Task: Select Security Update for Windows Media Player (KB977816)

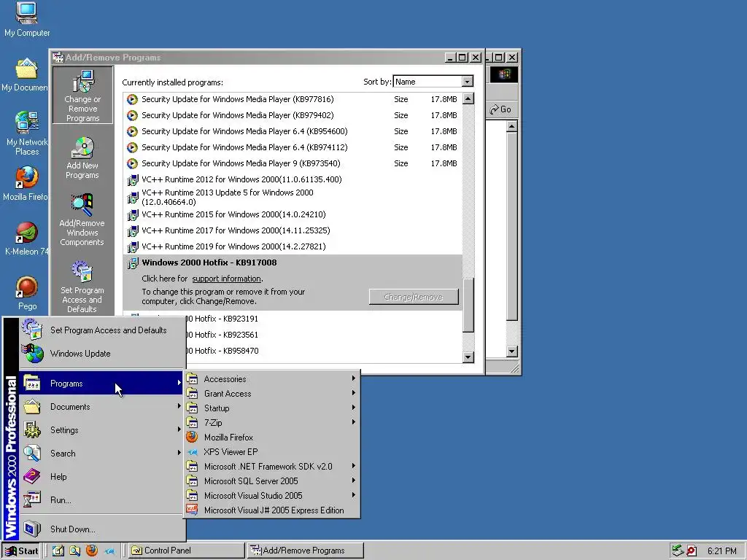Action: 293,99
